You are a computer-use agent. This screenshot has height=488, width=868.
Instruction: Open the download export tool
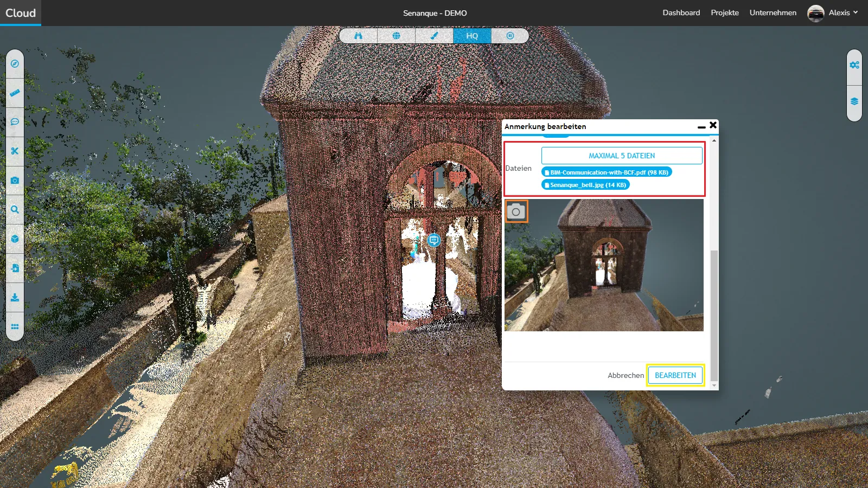tap(15, 297)
